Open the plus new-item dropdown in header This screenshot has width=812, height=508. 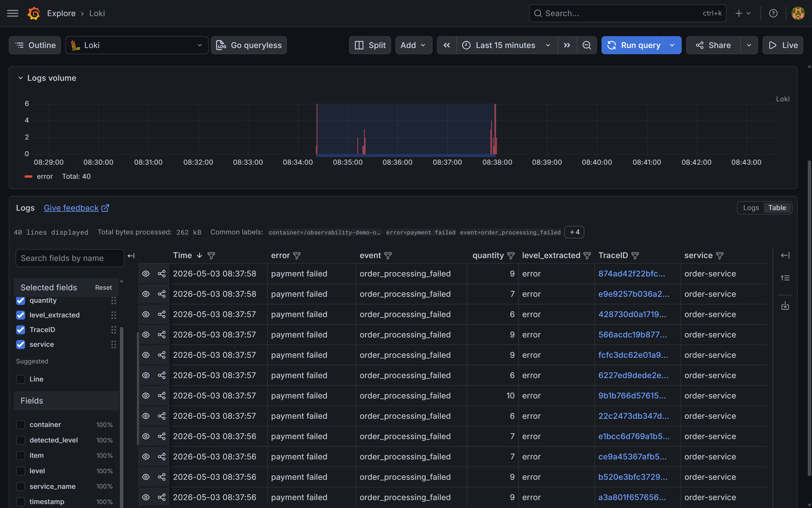click(x=743, y=14)
